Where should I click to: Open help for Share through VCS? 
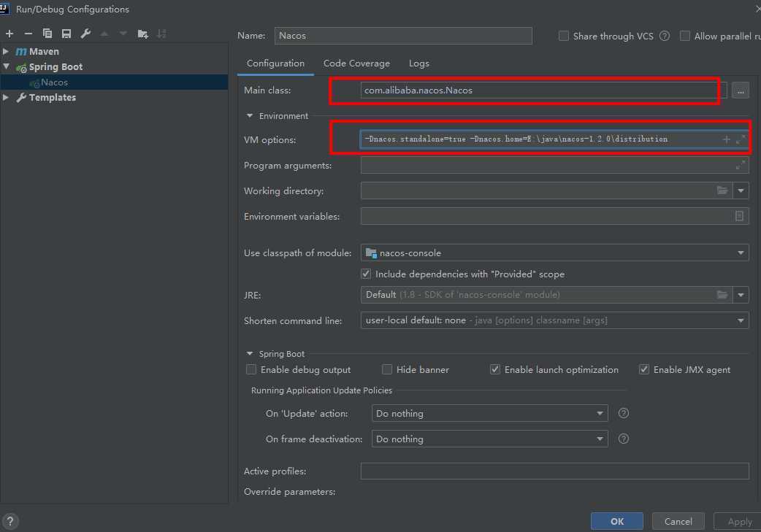pyautogui.click(x=665, y=36)
